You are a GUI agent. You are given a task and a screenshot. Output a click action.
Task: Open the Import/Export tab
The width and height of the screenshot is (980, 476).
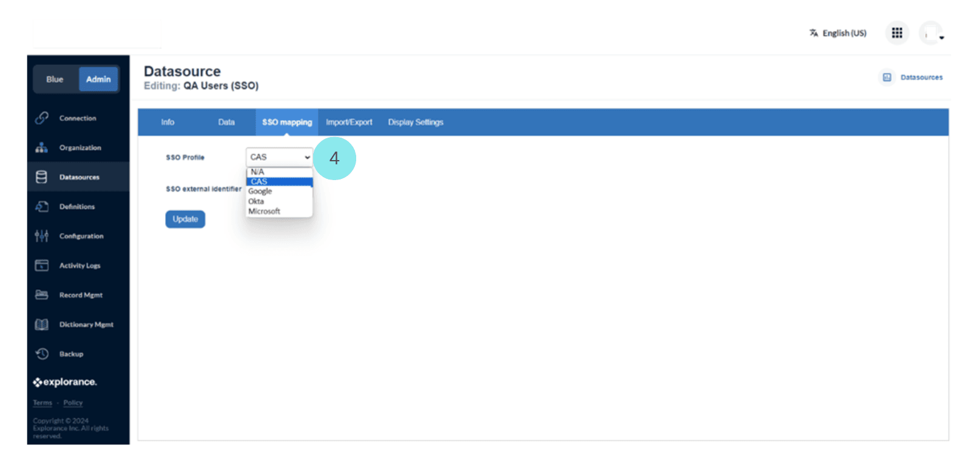tap(349, 122)
